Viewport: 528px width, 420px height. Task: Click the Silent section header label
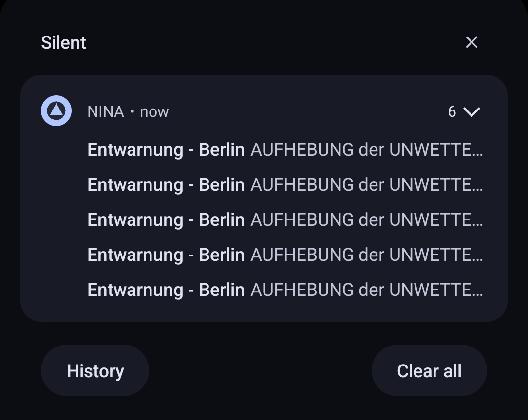(64, 43)
